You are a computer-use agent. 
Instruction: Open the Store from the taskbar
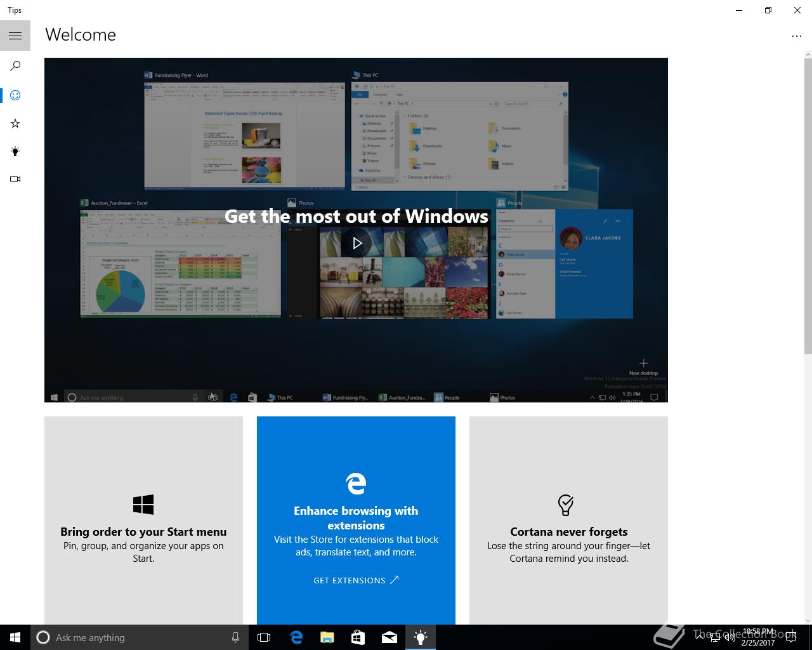tap(358, 637)
